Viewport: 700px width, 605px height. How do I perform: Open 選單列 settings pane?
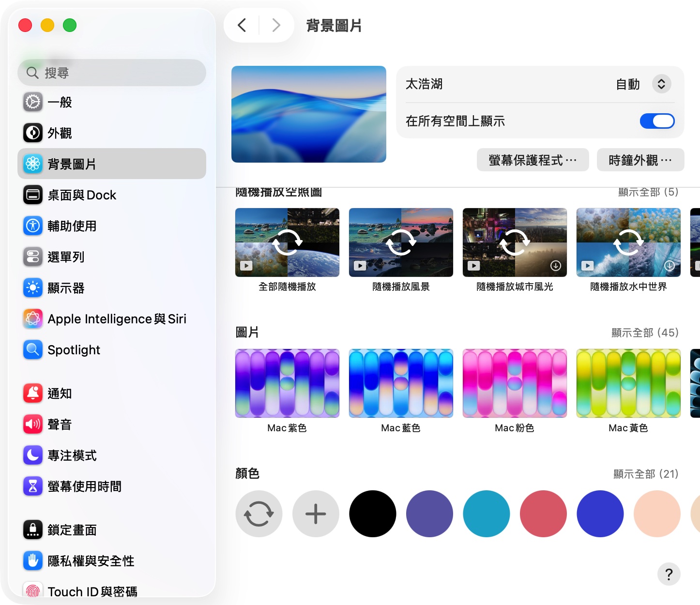point(112,257)
